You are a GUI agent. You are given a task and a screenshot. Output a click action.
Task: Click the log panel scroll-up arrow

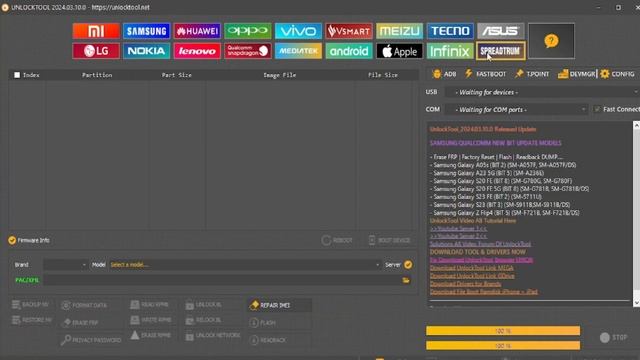[x=636, y=125]
